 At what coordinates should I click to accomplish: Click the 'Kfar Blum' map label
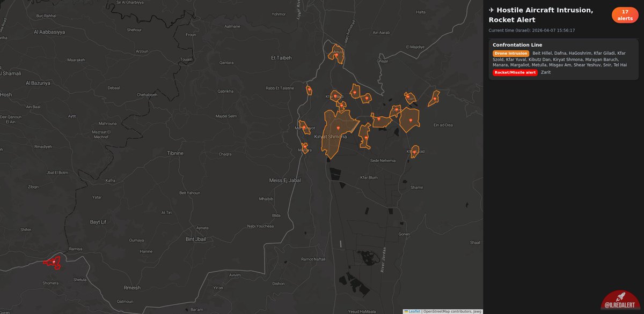coord(369,177)
